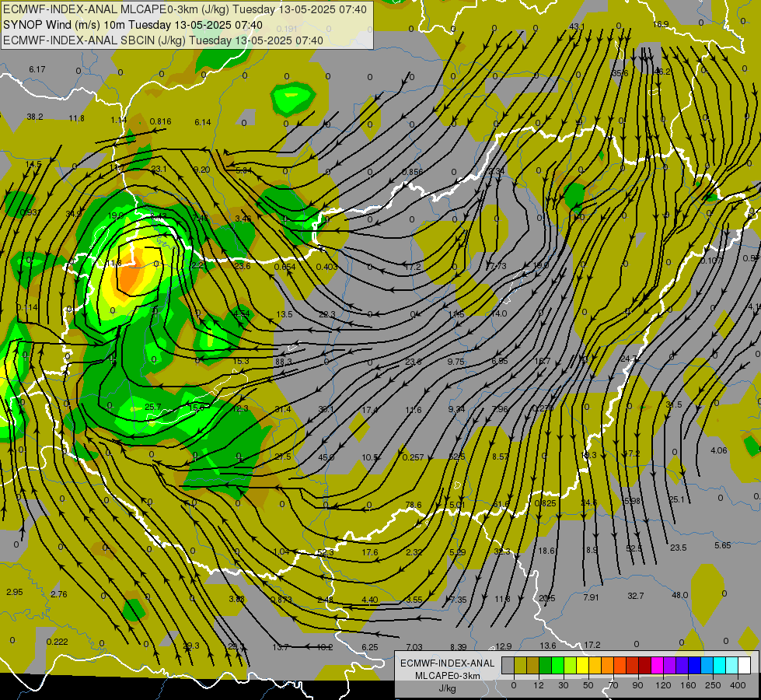Select the pure blue legend swatch
Image resolution: width=761 pixels, height=700 pixels.
point(694,666)
